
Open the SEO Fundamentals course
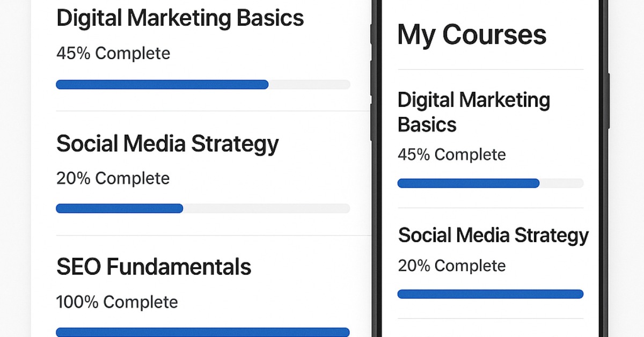click(153, 267)
